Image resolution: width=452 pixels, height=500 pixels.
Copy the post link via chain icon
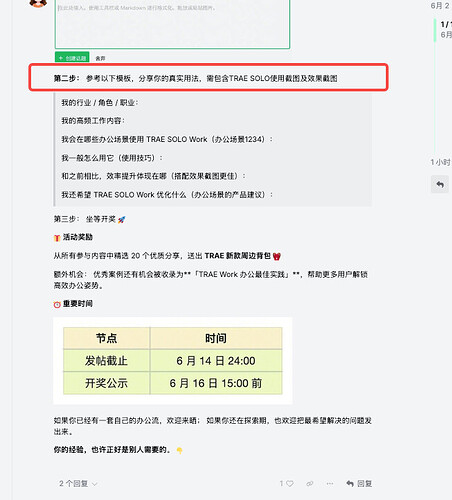coord(310,483)
